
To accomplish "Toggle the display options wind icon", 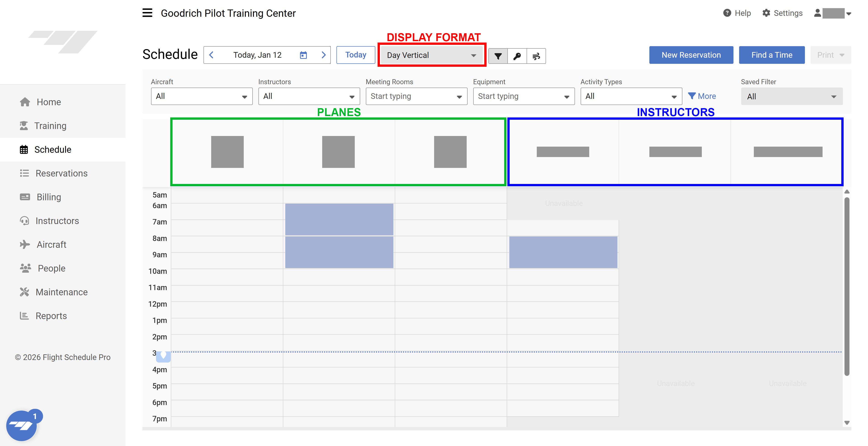I will 536,56.
